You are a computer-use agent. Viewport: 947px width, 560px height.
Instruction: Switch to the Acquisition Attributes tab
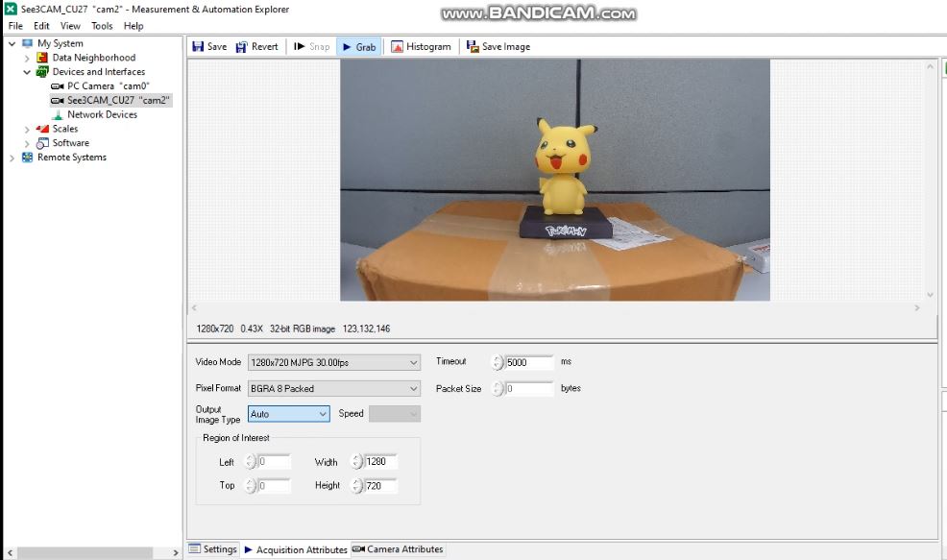(x=295, y=549)
